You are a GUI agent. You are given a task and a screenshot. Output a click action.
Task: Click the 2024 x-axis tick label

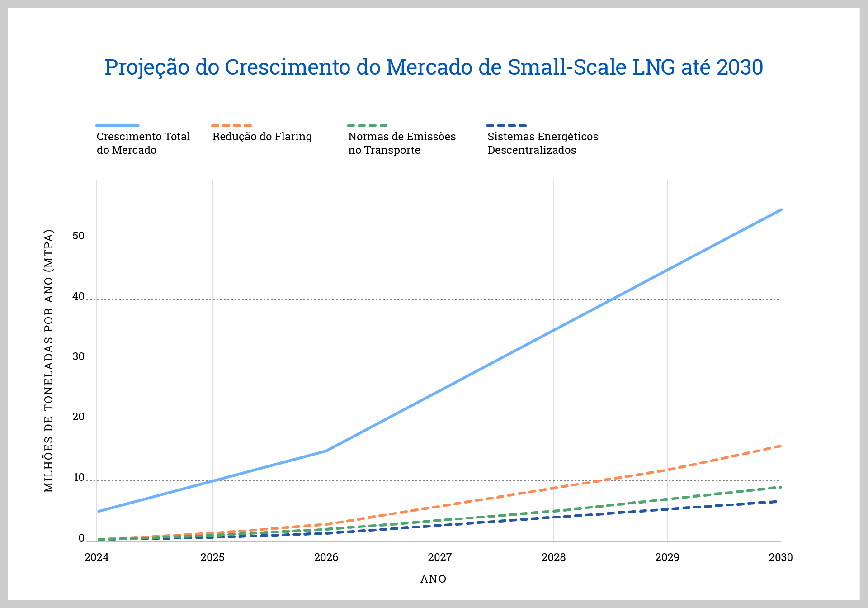pyautogui.click(x=97, y=557)
